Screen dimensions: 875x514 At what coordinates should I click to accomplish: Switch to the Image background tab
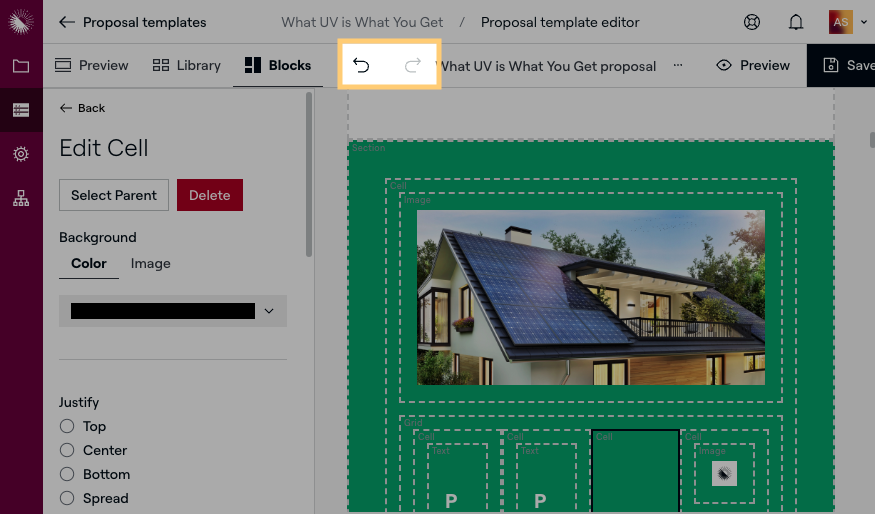(x=150, y=263)
